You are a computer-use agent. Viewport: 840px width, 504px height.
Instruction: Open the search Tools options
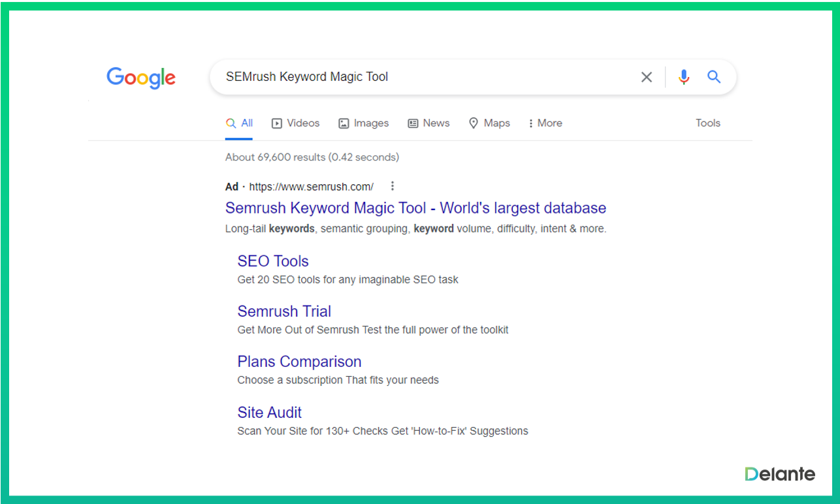click(x=708, y=123)
